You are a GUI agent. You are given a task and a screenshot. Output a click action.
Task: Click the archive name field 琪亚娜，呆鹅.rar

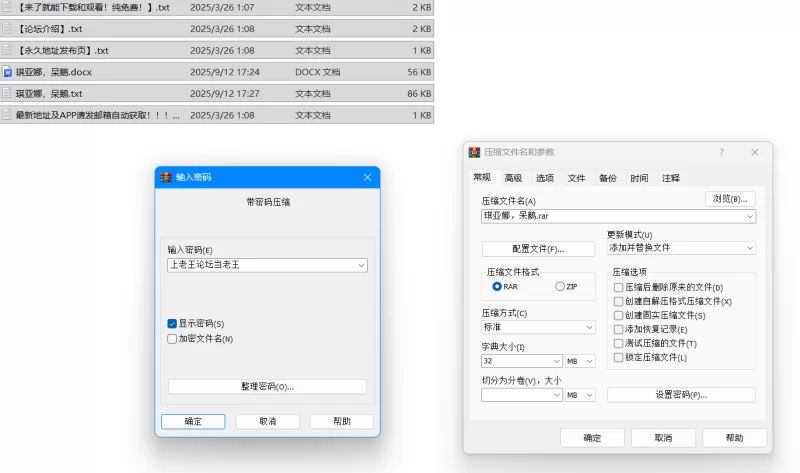(618, 216)
